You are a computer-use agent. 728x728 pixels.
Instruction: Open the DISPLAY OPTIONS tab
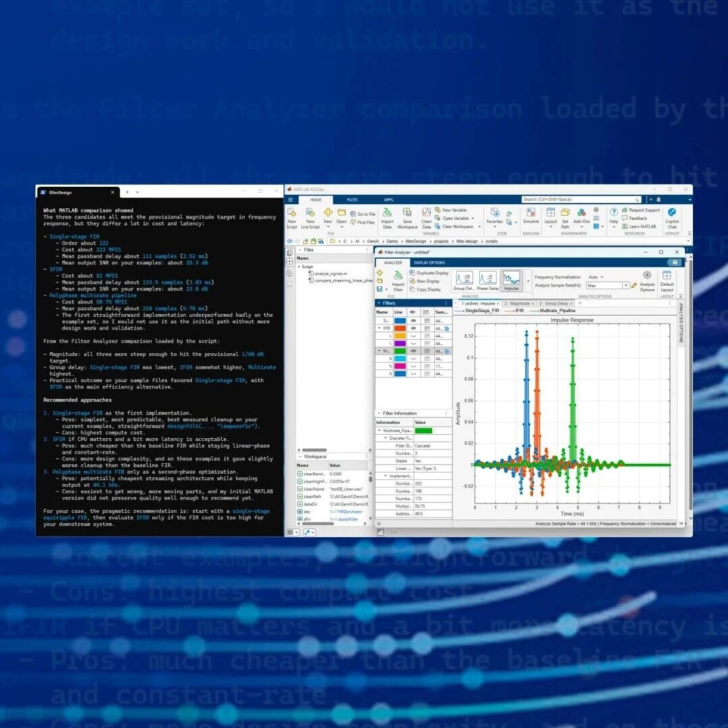pyautogui.click(x=429, y=263)
